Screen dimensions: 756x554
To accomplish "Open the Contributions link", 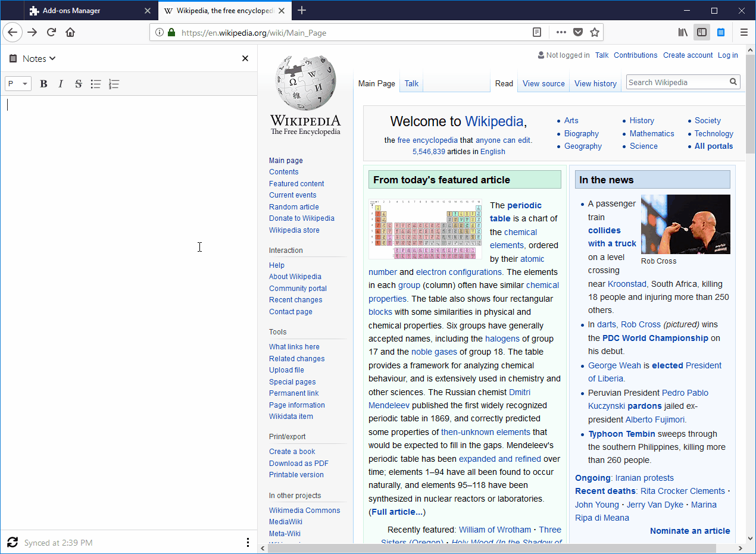I will click(635, 55).
